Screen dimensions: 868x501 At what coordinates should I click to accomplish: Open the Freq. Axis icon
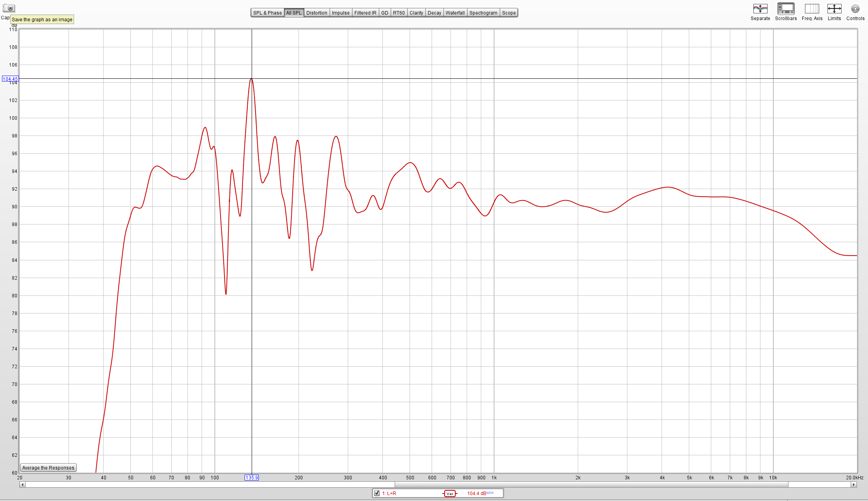tap(812, 9)
